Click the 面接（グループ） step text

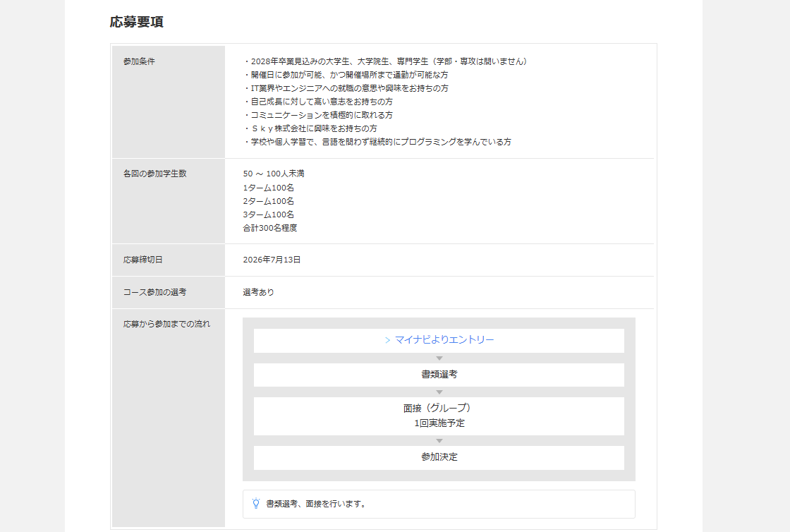coord(439,408)
